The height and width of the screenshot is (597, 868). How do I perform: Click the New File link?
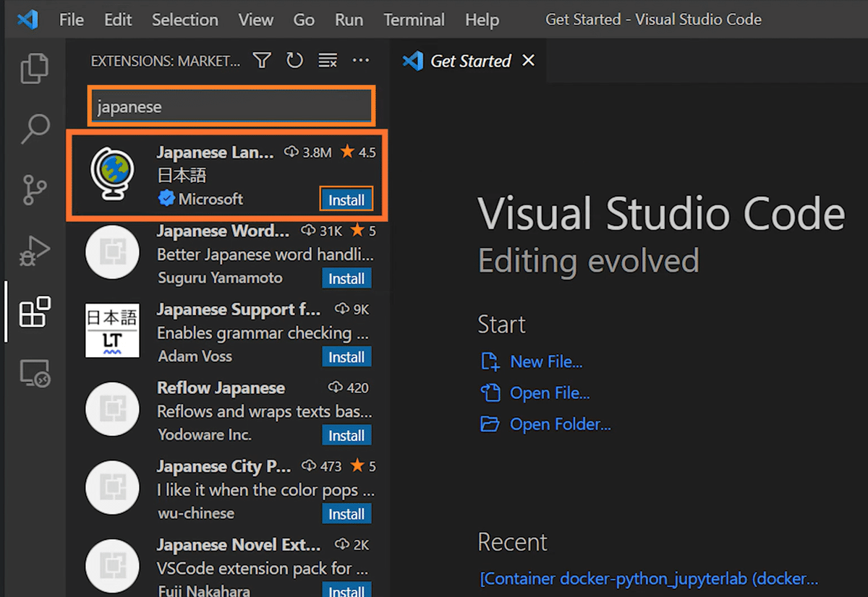(x=545, y=361)
